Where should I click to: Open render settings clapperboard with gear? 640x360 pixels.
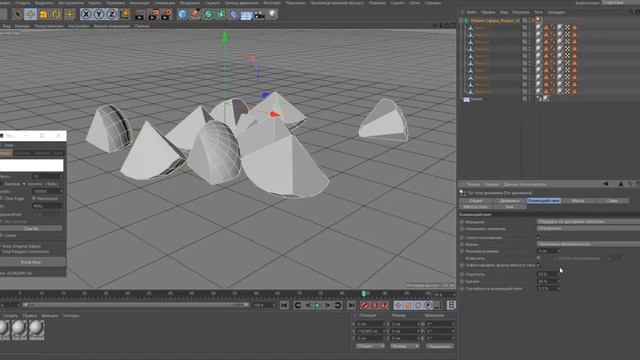click(x=167, y=15)
